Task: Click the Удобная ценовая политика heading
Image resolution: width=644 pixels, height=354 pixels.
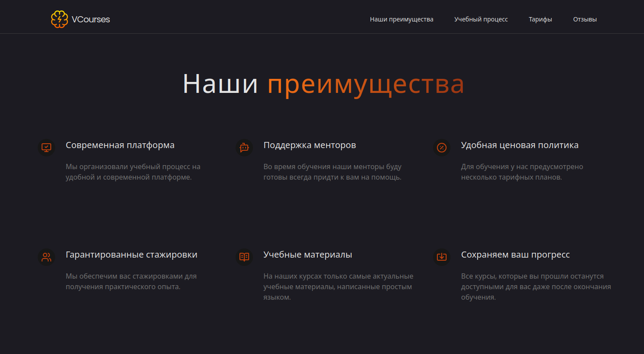Action: 520,145
